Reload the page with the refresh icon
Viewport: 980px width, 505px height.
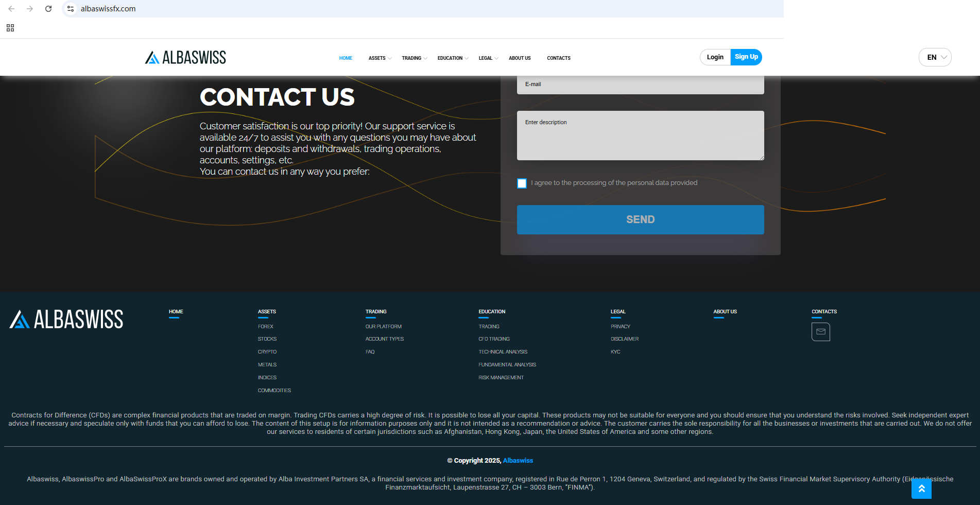pos(48,9)
